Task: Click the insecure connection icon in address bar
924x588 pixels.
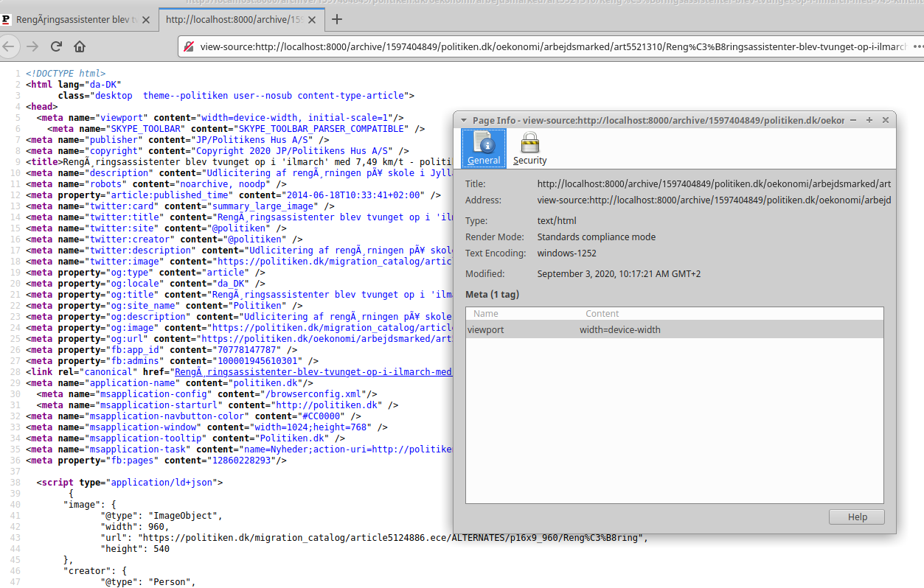Action: [x=190, y=46]
